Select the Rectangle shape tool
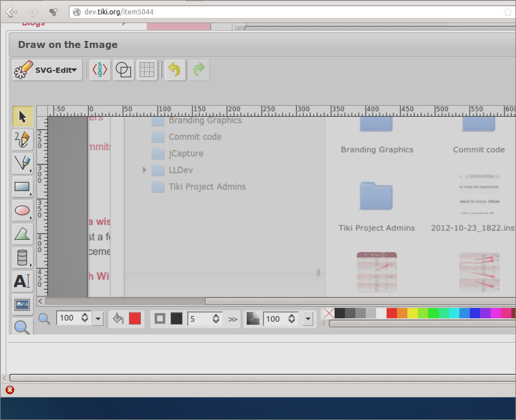This screenshot has width=516, height=420. [x=23, y=187]
